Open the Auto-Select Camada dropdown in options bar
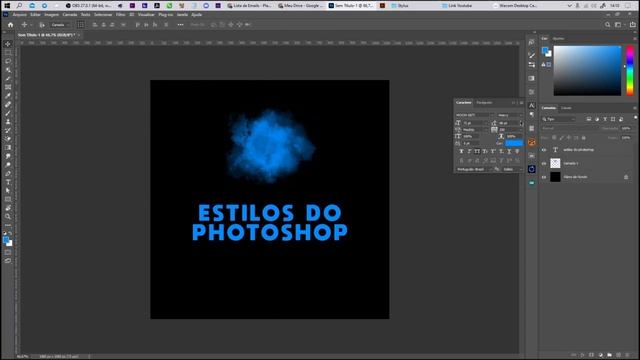 coord(60,25)
